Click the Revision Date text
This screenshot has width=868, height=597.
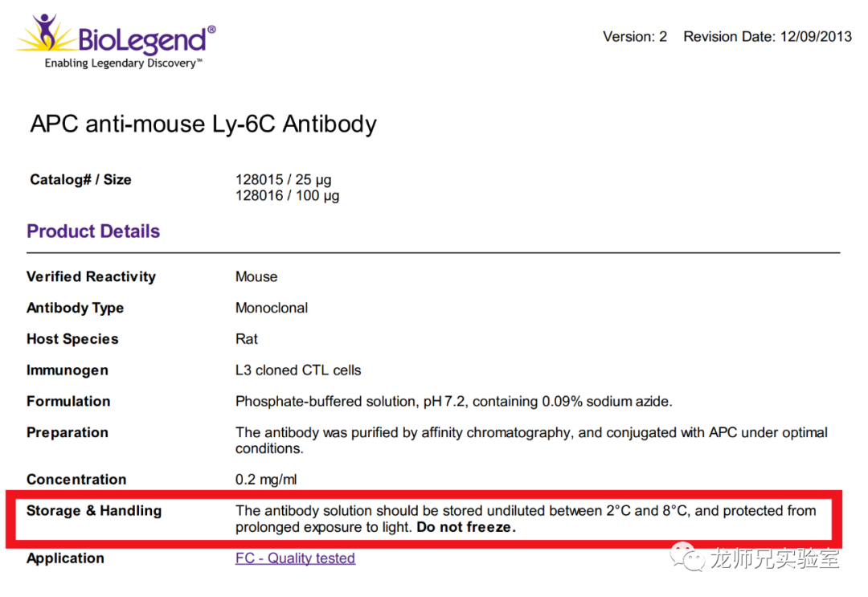[x=768, y=36]
